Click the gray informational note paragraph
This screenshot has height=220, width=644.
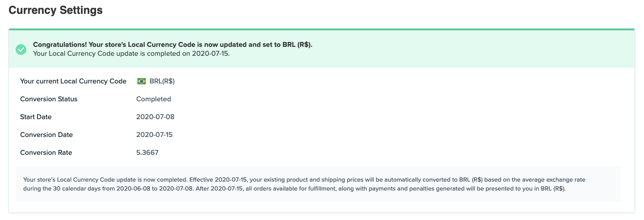318,184
